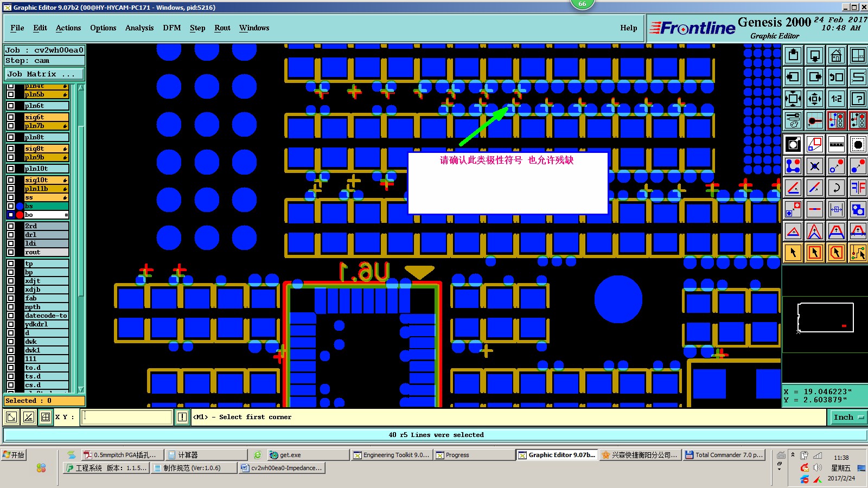The width and height of the screenshot is (868, 488).
Task: Click the question mark help icon
Action: 858,99
